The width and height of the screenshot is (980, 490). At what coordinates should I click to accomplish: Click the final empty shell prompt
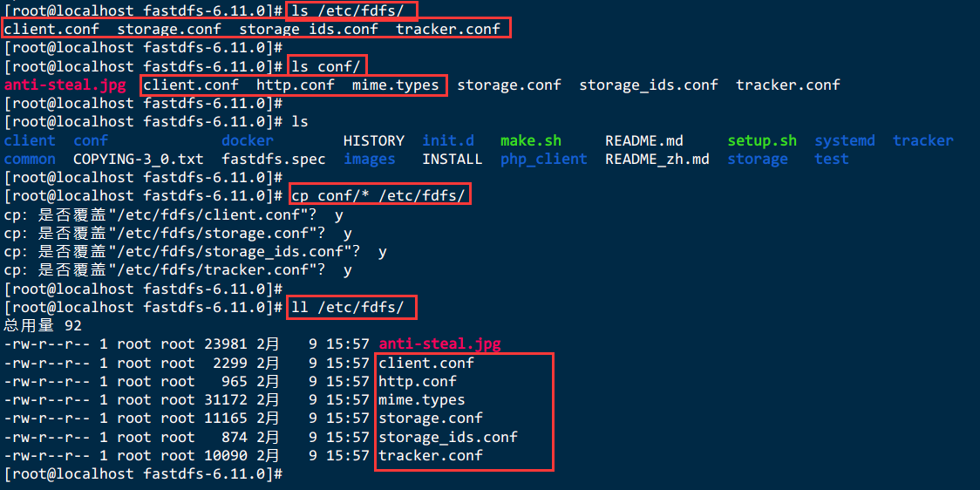tap(144, 473)
